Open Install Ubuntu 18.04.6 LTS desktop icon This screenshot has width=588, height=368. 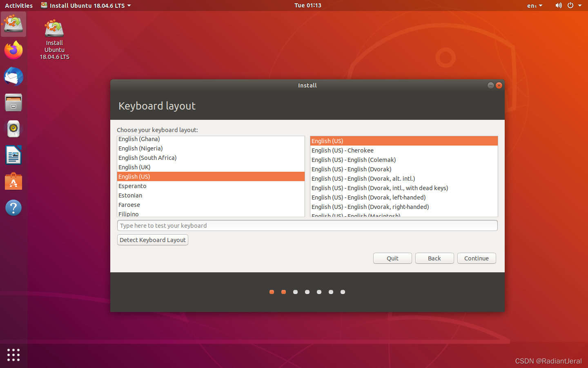tap(54, 40)
